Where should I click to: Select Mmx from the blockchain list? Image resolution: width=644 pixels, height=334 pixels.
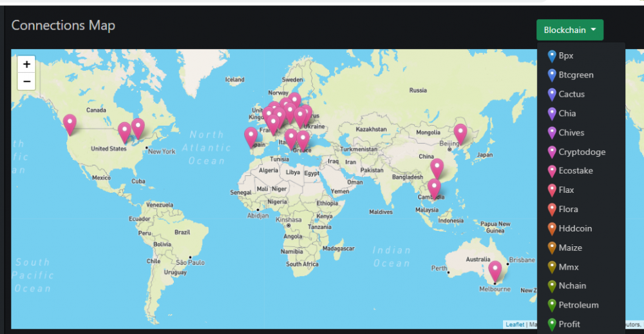click(x=581, y=267)
